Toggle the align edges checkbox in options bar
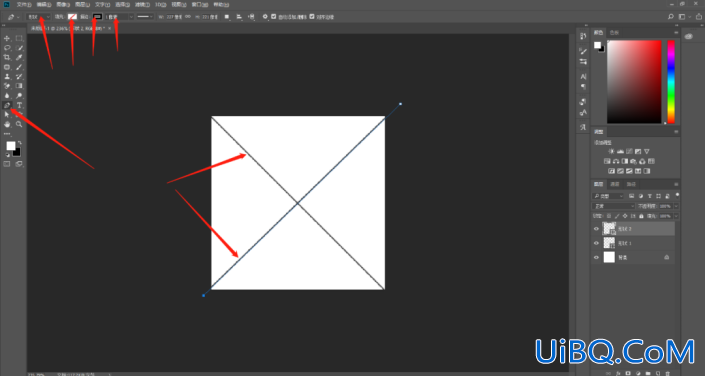705x376 pixels. [x=312, y=17]
